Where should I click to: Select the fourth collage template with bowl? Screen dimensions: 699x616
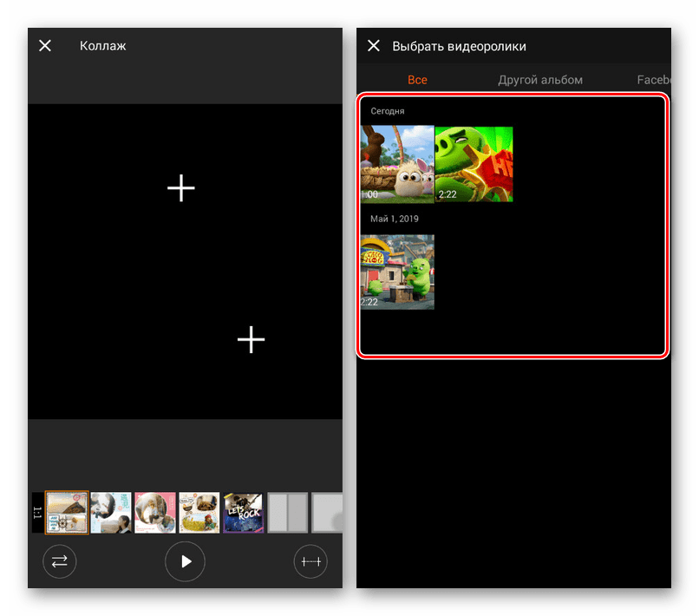click(x=199, y=513)
